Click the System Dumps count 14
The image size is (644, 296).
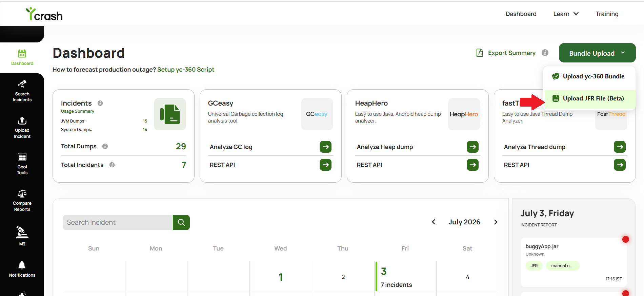(x=145, y=130)
